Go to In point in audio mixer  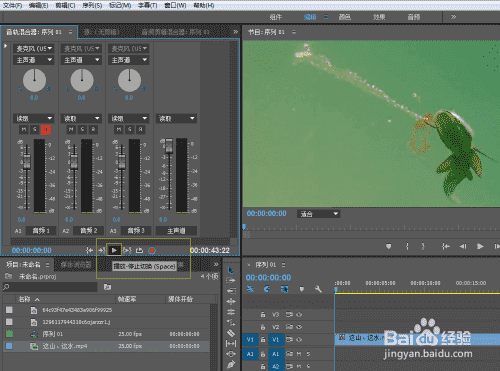pos(89,250)
